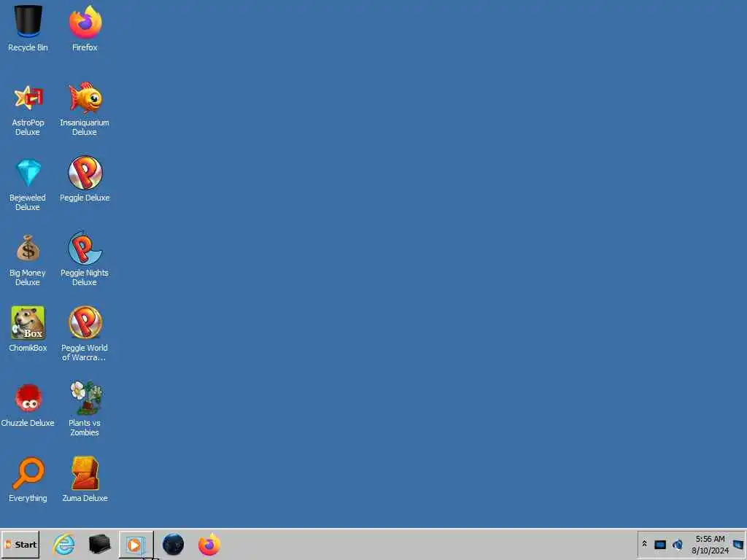Open the black box taskbar icon
The width and height of the screenshot is (747, 560).
click(99, 544)
